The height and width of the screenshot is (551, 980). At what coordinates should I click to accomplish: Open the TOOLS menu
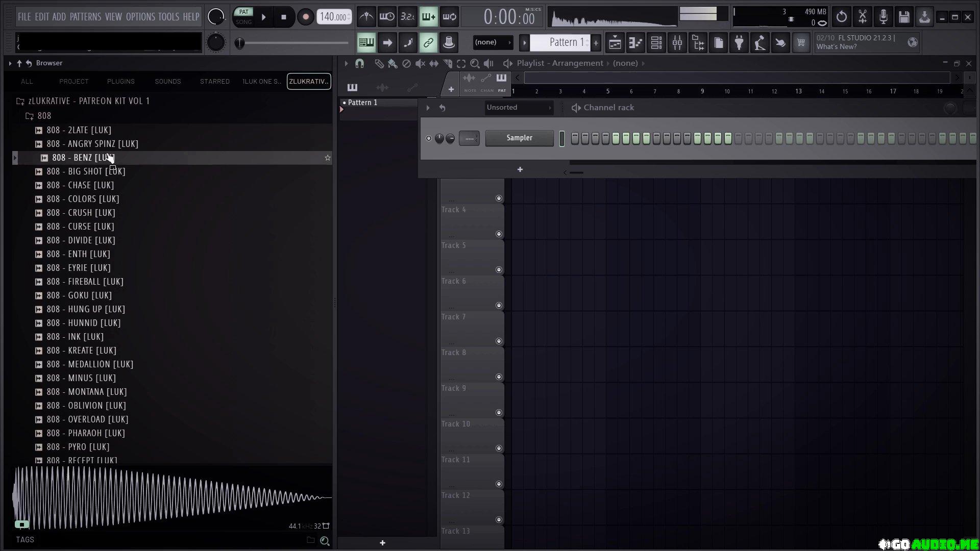(168, 17)
